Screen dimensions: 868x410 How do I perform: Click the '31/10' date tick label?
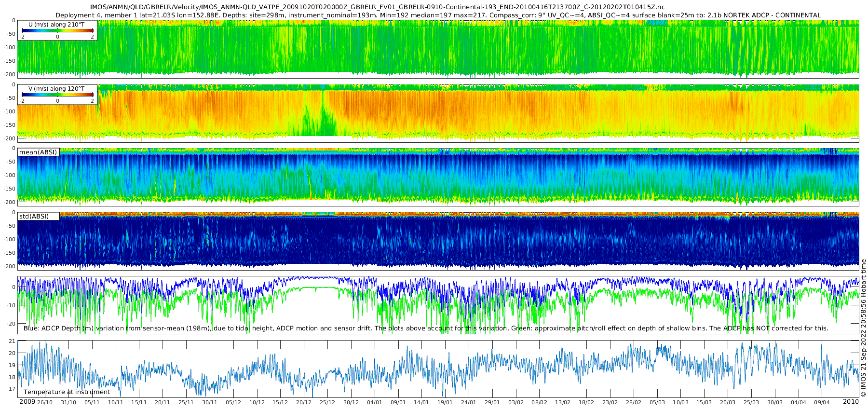pyautogui.click(x=68, y=402)
